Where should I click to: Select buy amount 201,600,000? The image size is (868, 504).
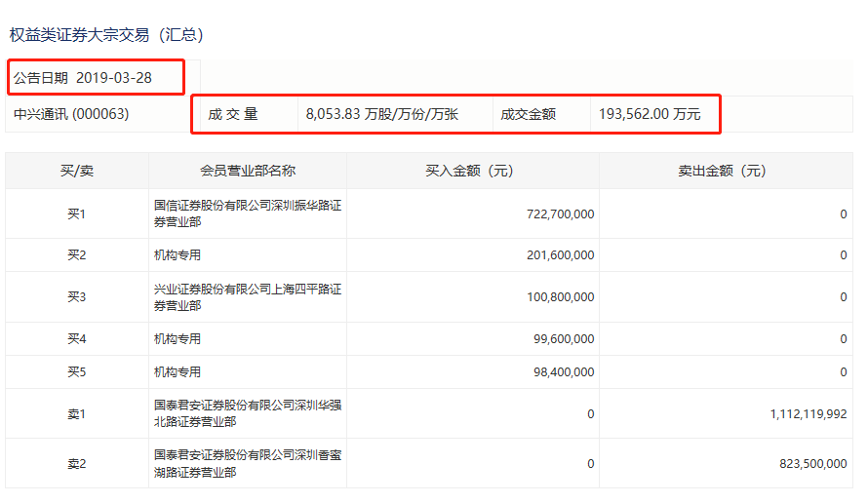click(560, 255)
